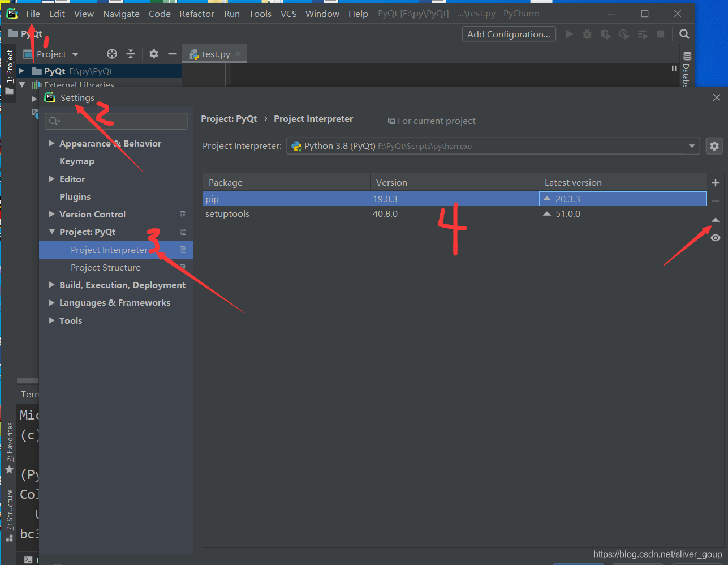
Task: Click the locate/scroll-from-source target icon
Action: [x=112, y=54]
